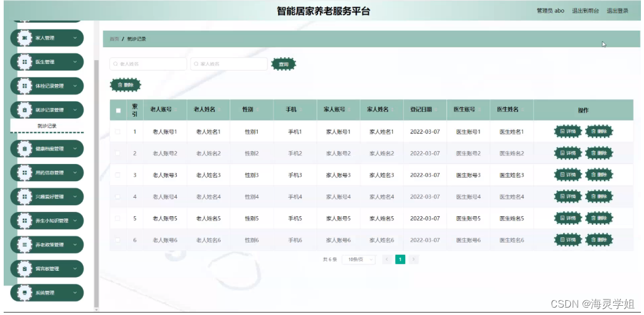644x315 pixels.
Task: Check the box for row 老人账号2
Action: tap(118, 153)
